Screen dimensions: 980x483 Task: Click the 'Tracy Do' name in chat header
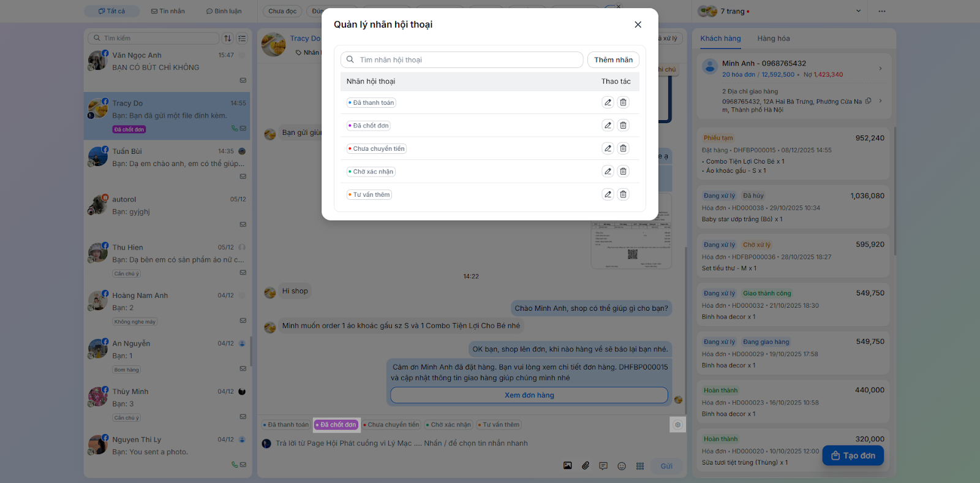coord(305,38)
